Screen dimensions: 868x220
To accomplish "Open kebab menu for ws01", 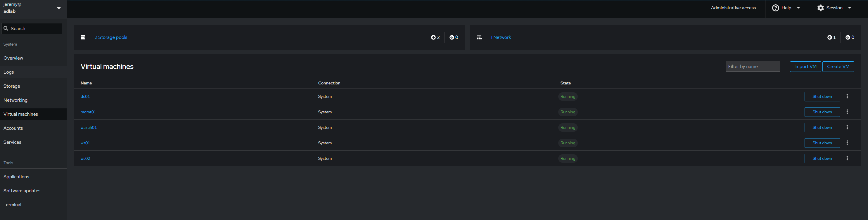I will tap(847, 143).
